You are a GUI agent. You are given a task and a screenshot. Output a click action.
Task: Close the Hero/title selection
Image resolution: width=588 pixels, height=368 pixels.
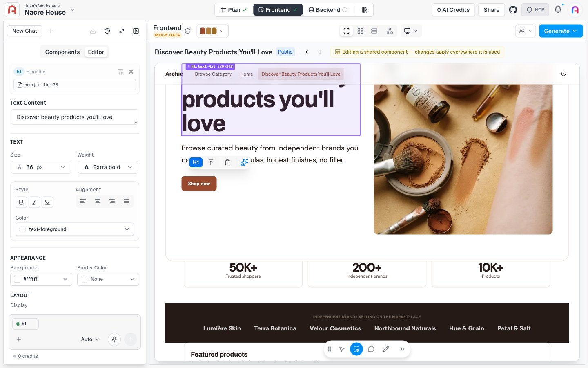coord(131,72)
